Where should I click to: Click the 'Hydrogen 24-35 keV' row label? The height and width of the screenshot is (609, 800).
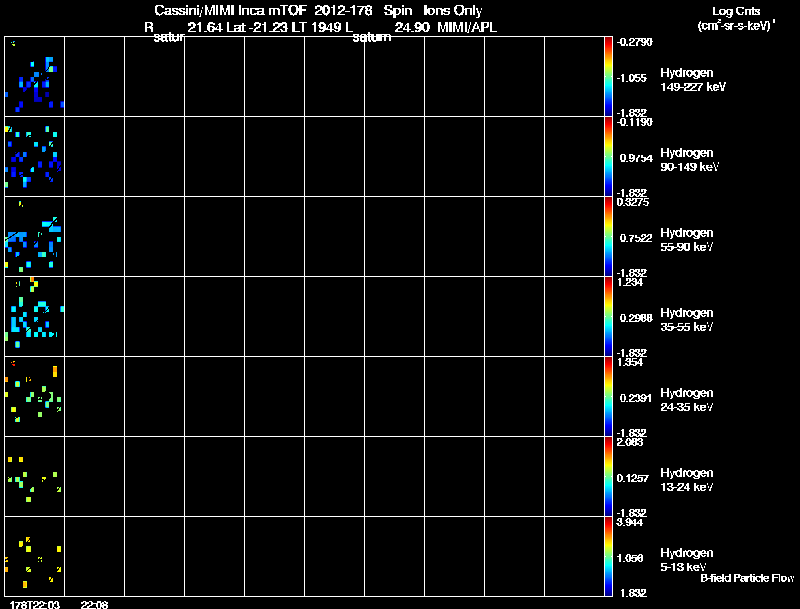[687, 400]
